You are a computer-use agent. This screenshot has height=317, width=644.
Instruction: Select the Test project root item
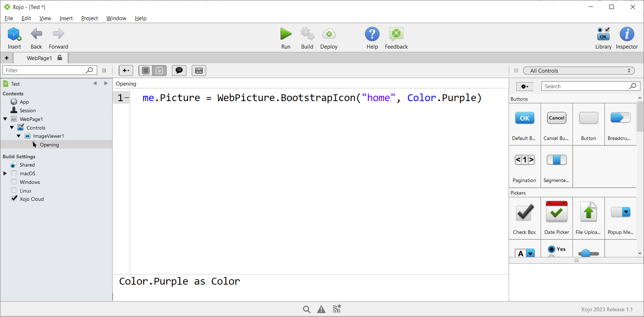pyautogui.click(x=15, y=84)
